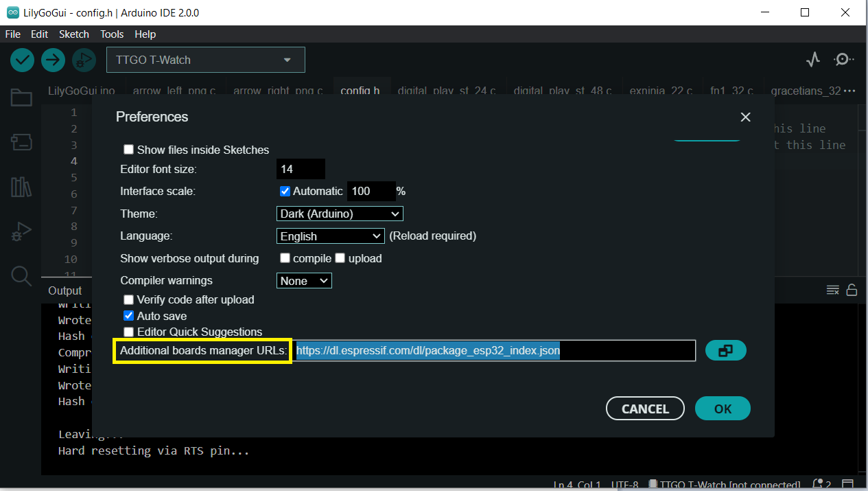Open the Help menu
Screen dimensions: 868x491
145,34
